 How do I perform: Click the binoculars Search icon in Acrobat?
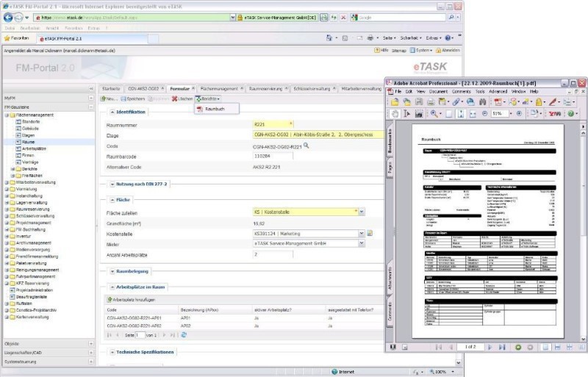[482, 102]
